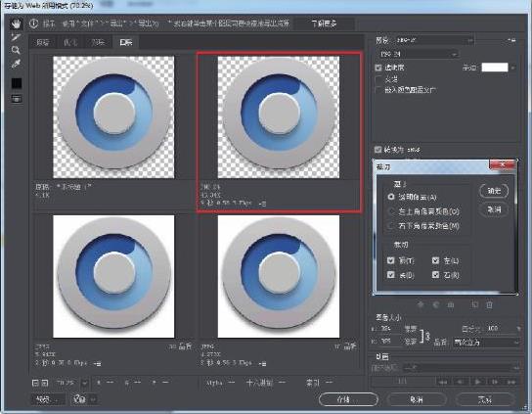This screenshot has width=532, height=414.
Task: Toggle the 透明度 transparency checkbox
Action: 378,68
